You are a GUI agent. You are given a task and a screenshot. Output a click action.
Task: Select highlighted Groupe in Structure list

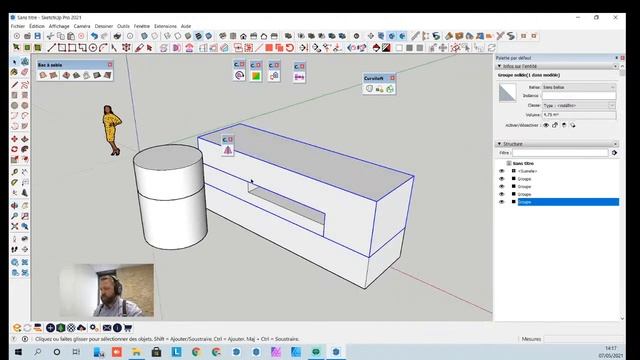[568, 202]
